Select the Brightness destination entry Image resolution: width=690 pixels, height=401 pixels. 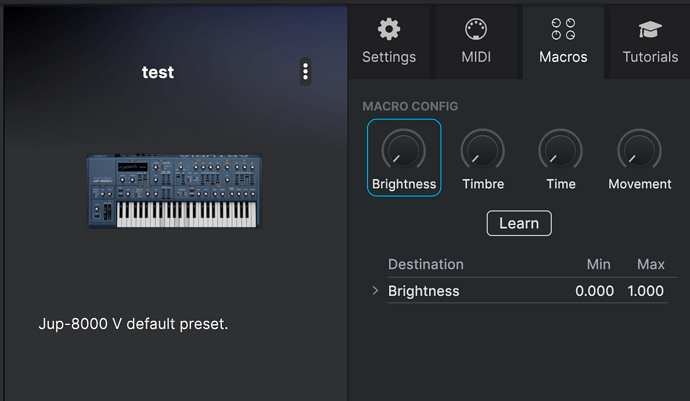click(x=423, y=291)
